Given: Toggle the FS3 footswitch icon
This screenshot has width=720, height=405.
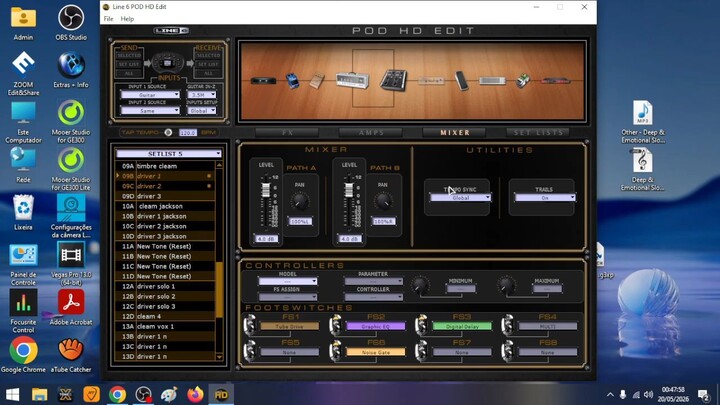Looking at the screenshot, I should click(422, 324).
